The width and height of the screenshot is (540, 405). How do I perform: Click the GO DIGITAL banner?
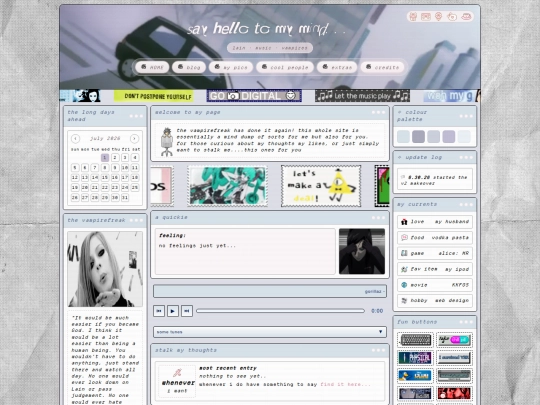coord(254,96)
